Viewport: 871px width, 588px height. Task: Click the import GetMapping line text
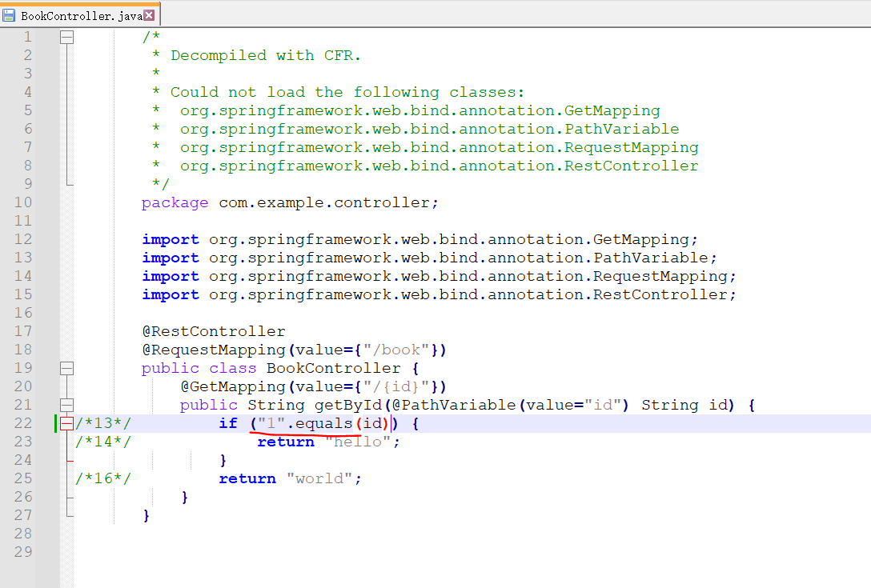click(x=420, y=239)
